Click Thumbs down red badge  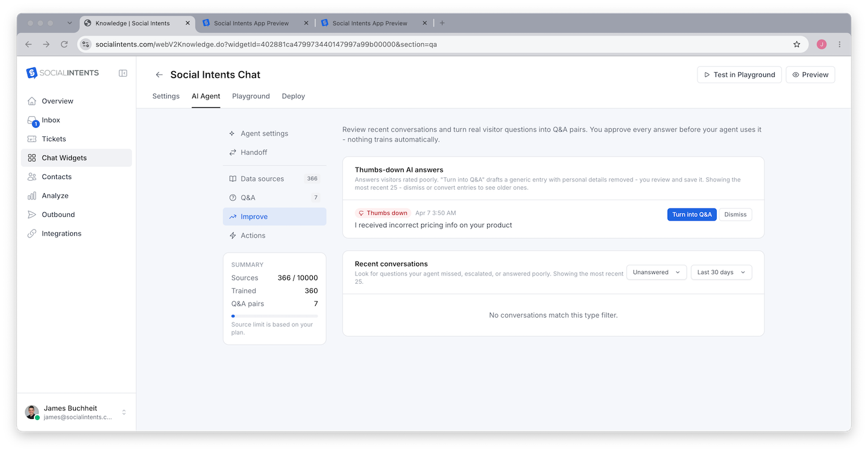point(383,213)
